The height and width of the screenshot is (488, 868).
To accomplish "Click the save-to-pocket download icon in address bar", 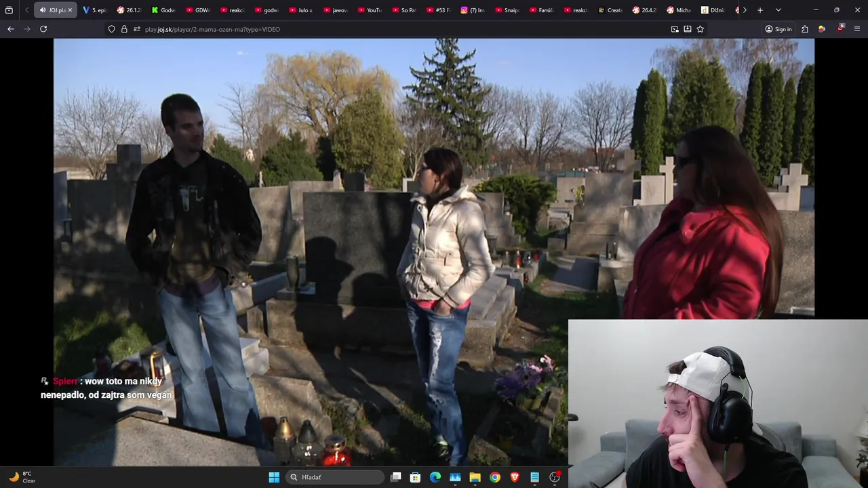I will (x=688, y=29).
